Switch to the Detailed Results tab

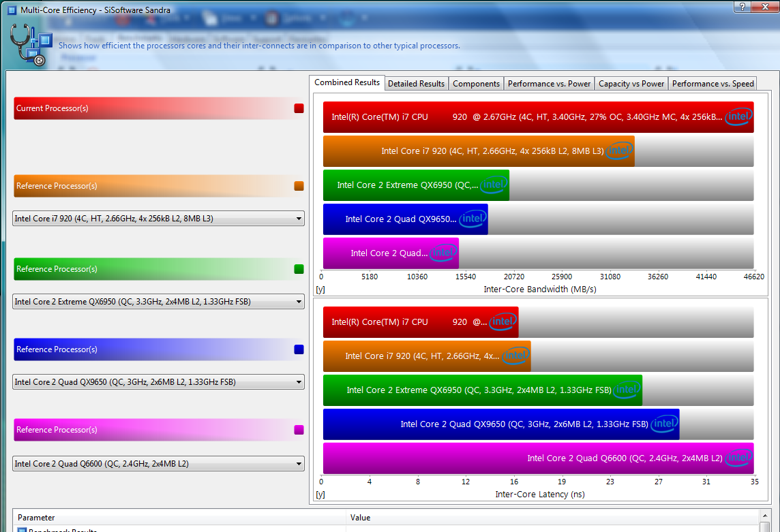tap(416, 83)
